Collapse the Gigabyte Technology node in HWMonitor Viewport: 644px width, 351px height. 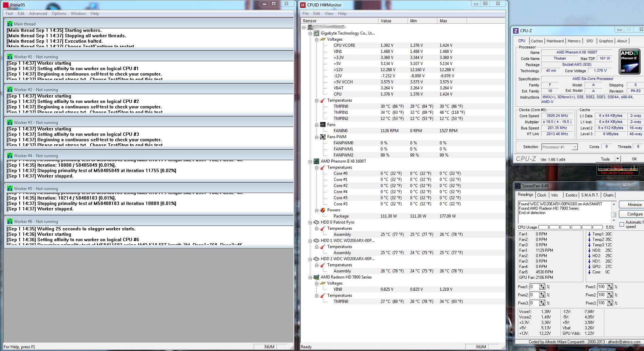[310, 33]
